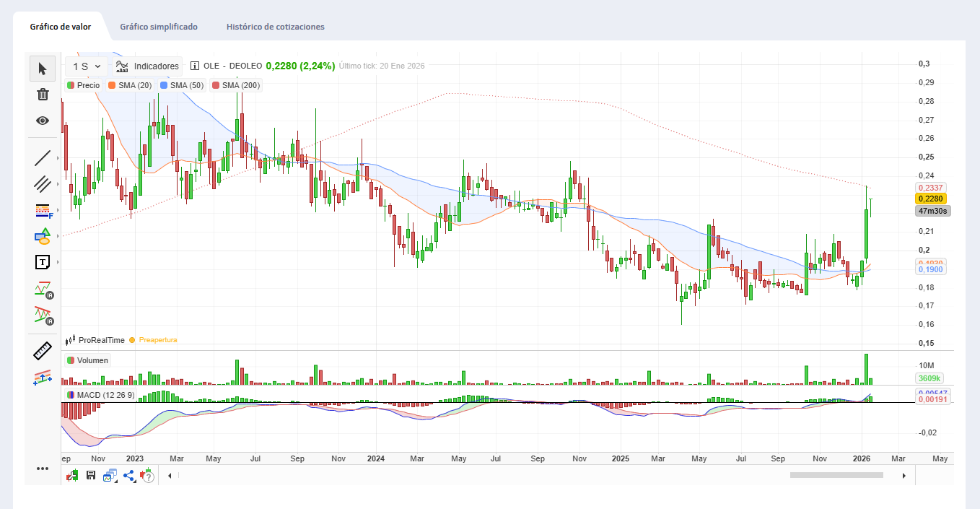Click the MACD (12 26 9) label
This screenshot has height=509, width=980.
(x=101, y=395)
